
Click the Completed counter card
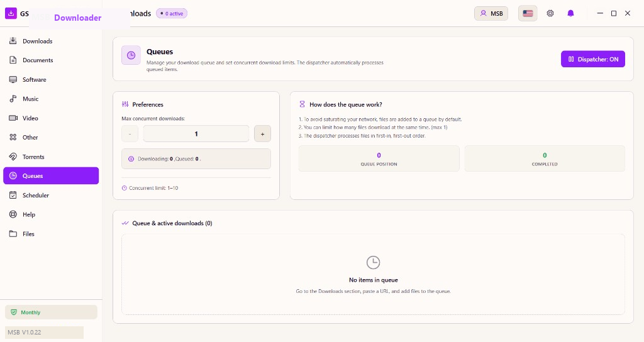[545, 158]
